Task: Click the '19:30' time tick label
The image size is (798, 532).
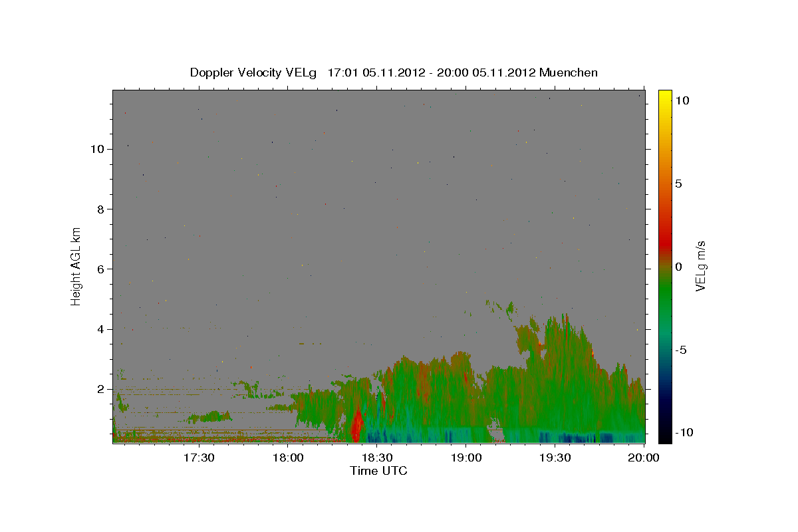Action: pos(555,458)
